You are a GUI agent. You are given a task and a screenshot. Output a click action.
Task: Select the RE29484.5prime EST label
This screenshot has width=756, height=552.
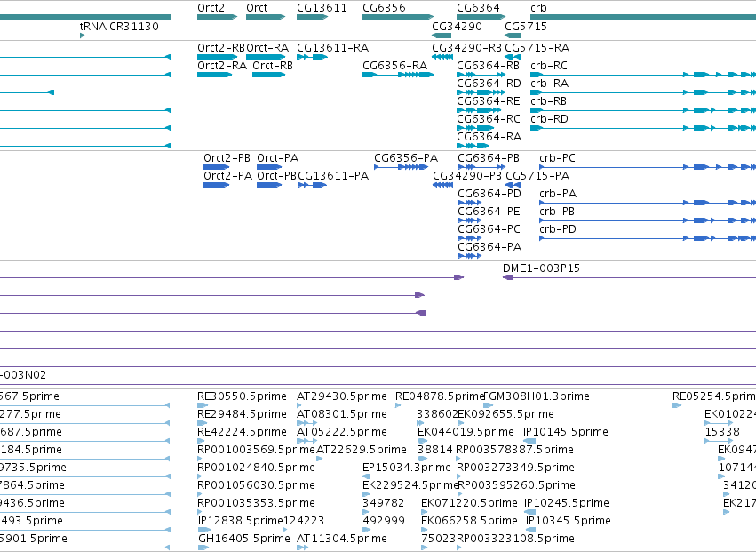pos(242,414)
